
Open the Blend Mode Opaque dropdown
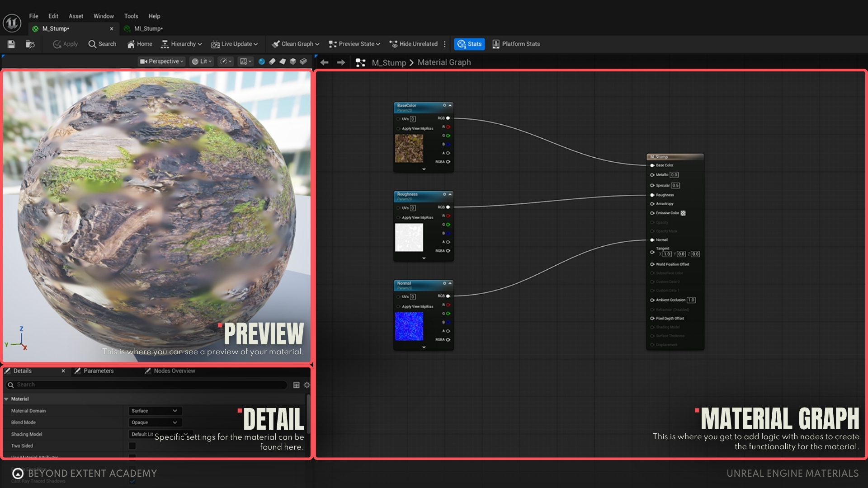[x=154, y=422]
